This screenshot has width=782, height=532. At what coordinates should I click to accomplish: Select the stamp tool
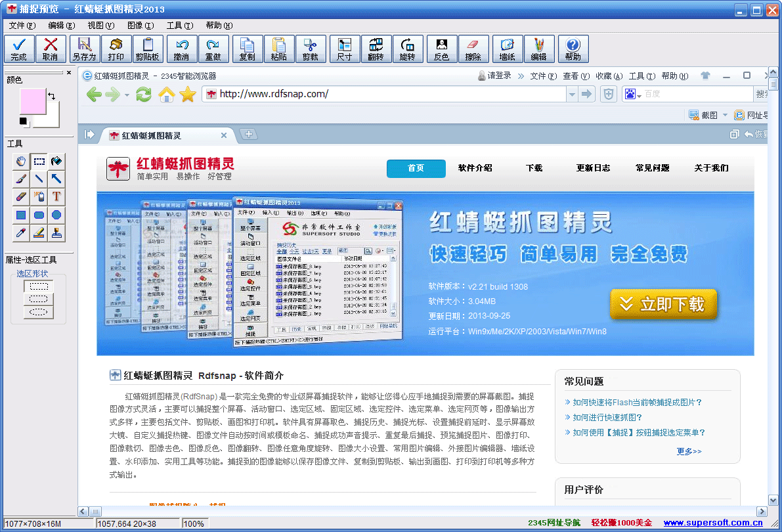tap(56, 232)
